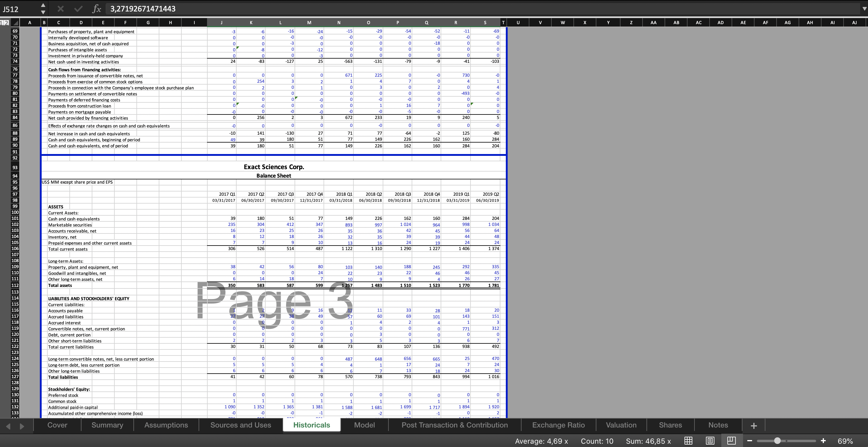Image resolution: width=868 pixels, height=447 pixels.
Task: Click previous sheet navigation arrow
Action: tap(8, 426)
